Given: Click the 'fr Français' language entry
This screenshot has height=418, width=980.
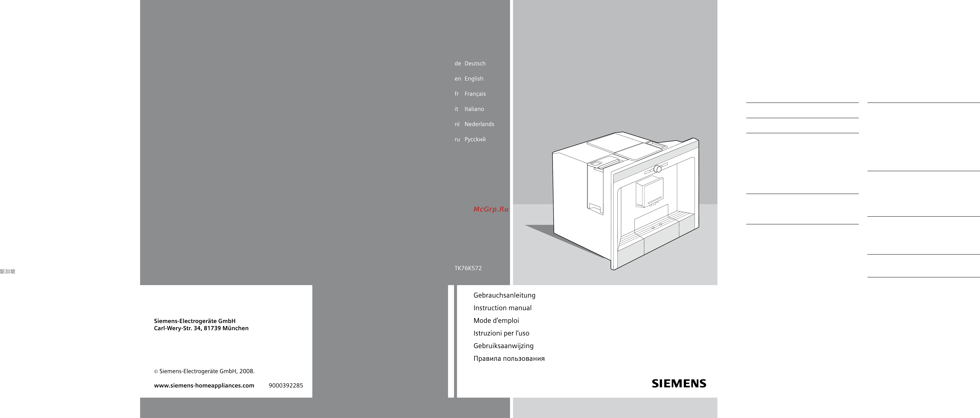Looking at the screenshot, I should tap(470, 94).
